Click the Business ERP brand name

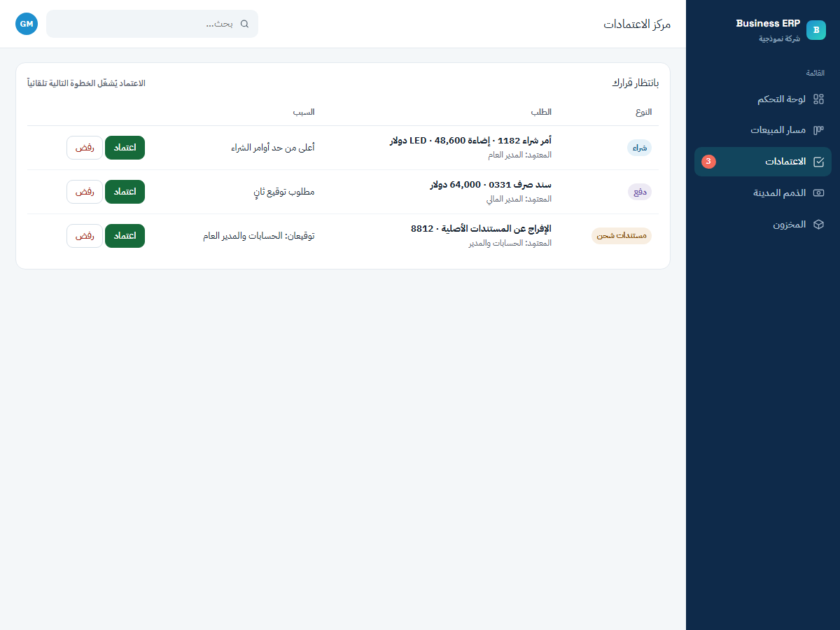768,23
